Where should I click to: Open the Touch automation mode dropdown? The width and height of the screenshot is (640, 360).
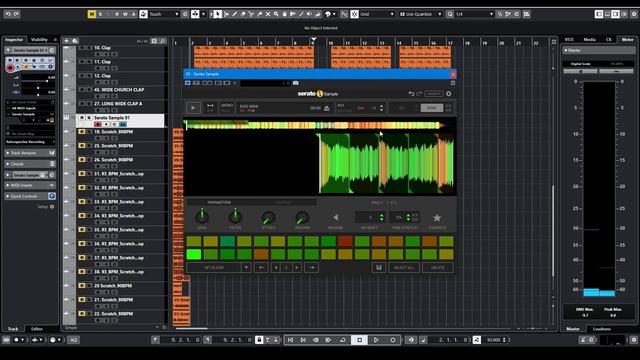(x=164, y=14)
